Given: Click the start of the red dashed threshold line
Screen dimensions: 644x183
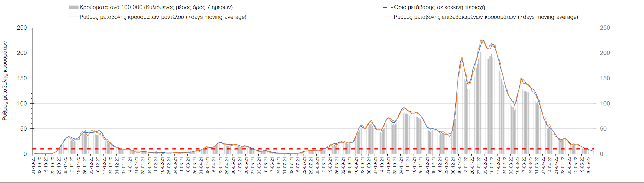Looking at the screenshot, I should click(33, 149).
